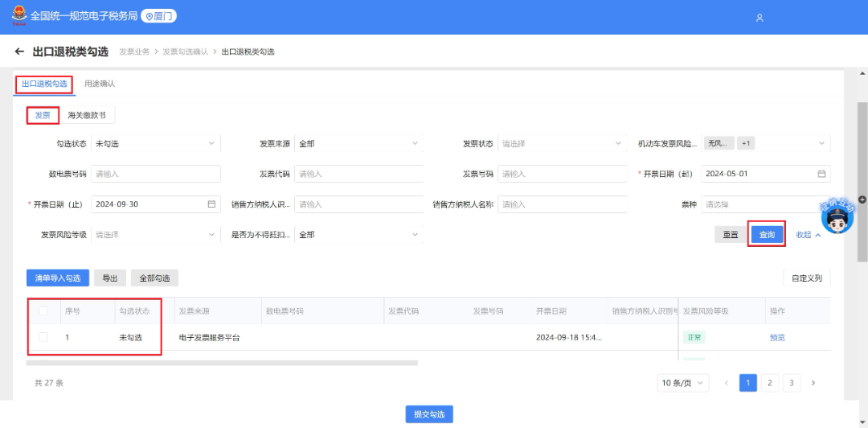
Task: Open the 10 条/页 page size dropdown
Action: tap(683, 382)
